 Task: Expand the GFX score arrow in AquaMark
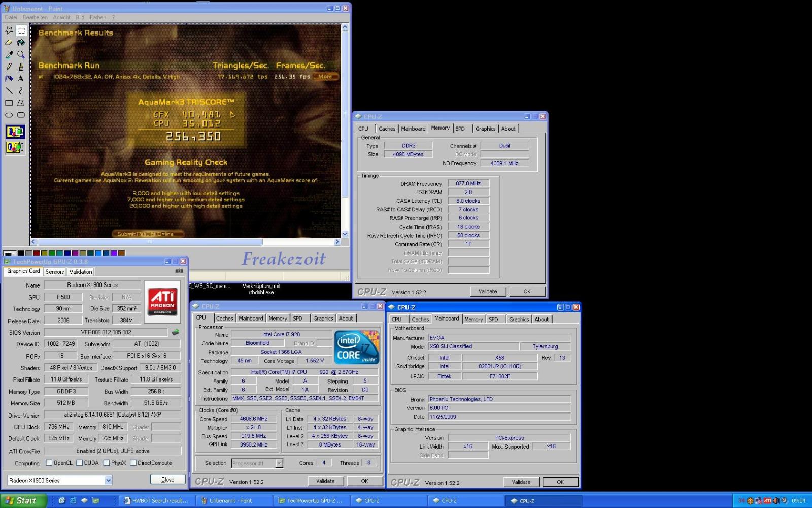[x=232, y=114]
